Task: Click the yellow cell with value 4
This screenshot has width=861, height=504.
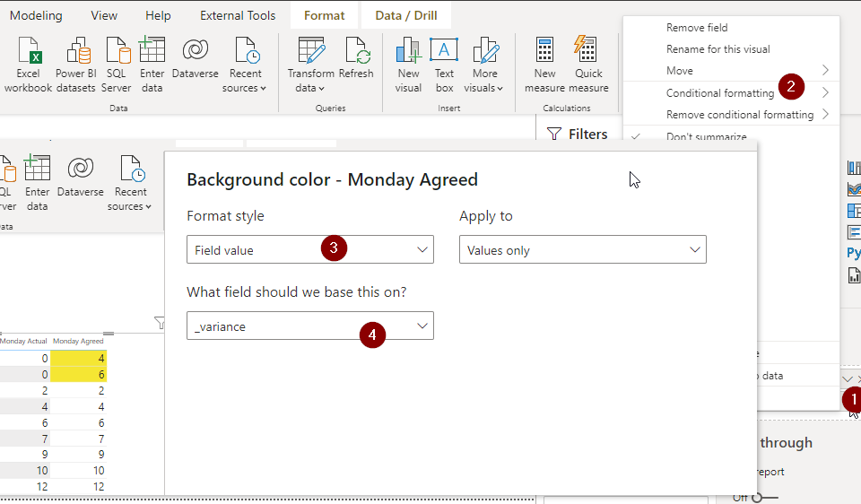Action: coord(79,358)
